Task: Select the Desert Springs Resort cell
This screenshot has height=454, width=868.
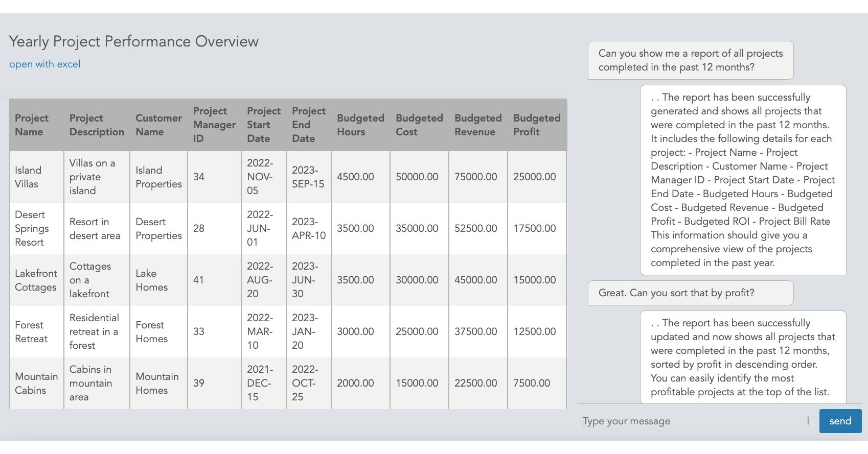Action: [x=32, y=229]
